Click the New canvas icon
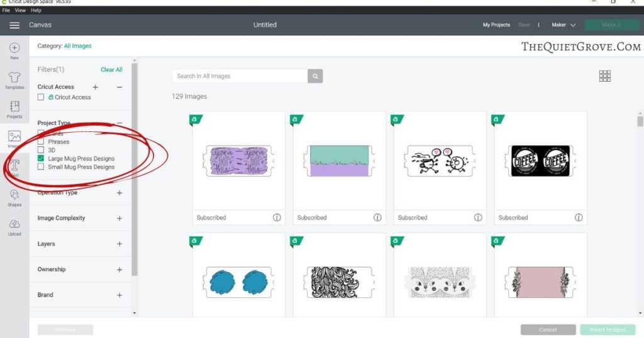This screenshot has height=338, width=644. click(14, 51)
